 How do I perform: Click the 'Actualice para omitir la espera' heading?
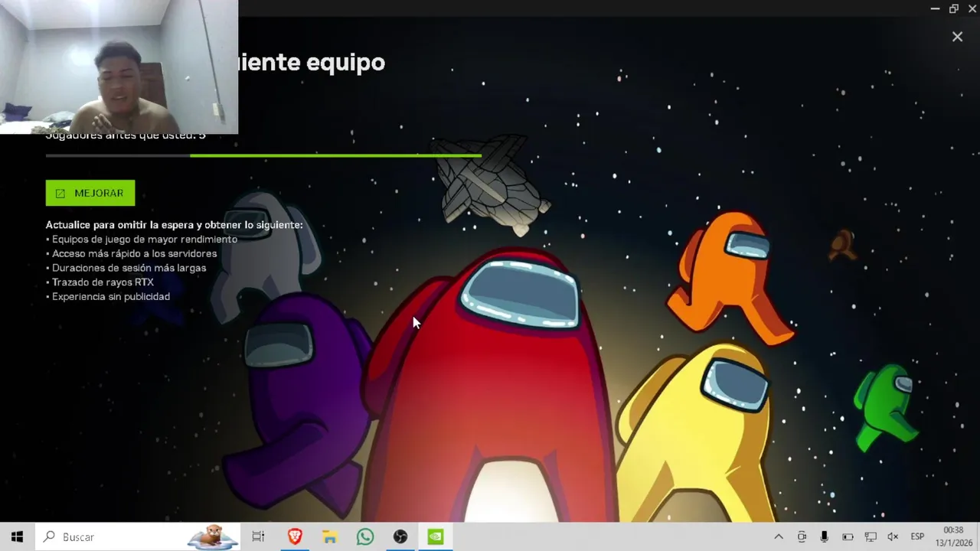click(x=174, y=225)
